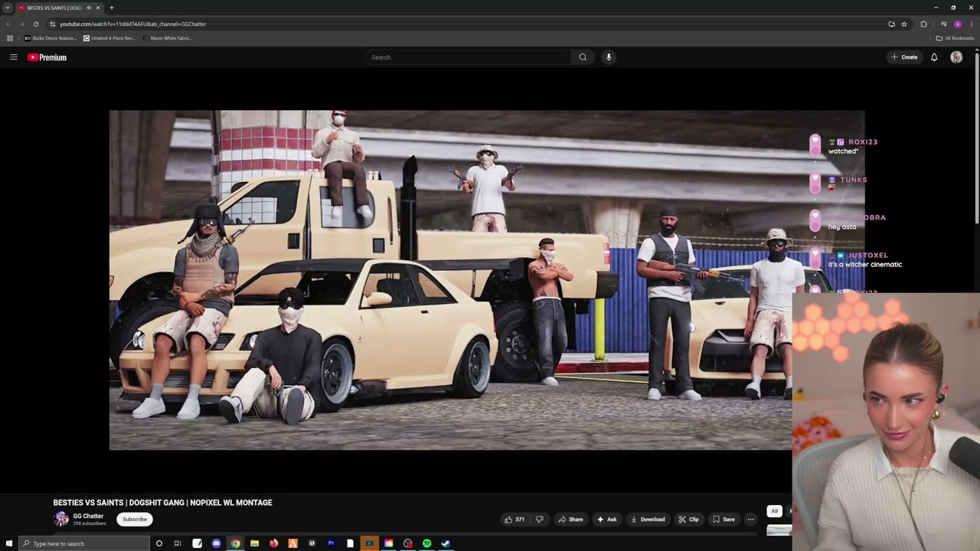Close the BESTIES VS SAINTS tab
Viewport: 980px width, 551px height.
click(x=98, y=8)
